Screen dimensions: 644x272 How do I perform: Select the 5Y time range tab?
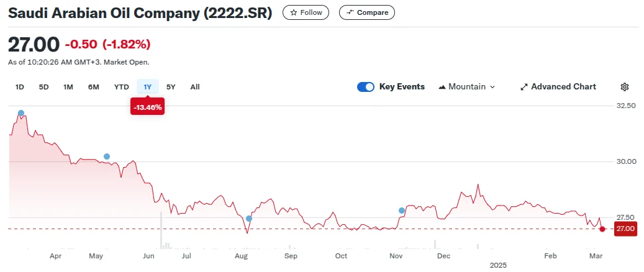click(x=171, y=87)
